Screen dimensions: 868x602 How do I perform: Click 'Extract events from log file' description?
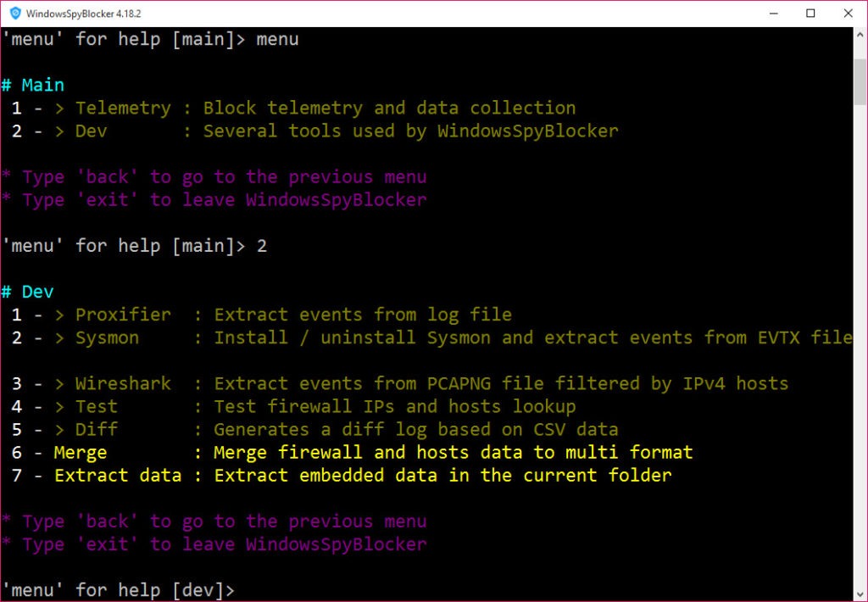tap(363, 315)
